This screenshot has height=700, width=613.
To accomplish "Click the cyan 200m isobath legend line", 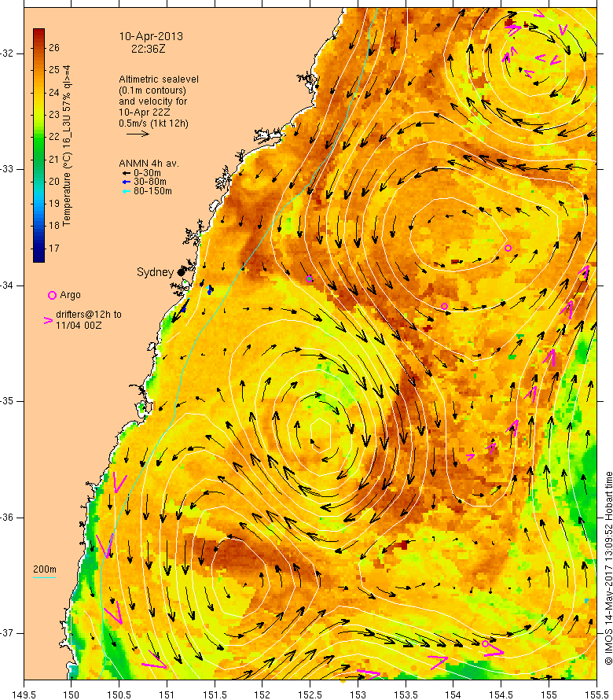I will pyautogui.click(x=44, y=578).
